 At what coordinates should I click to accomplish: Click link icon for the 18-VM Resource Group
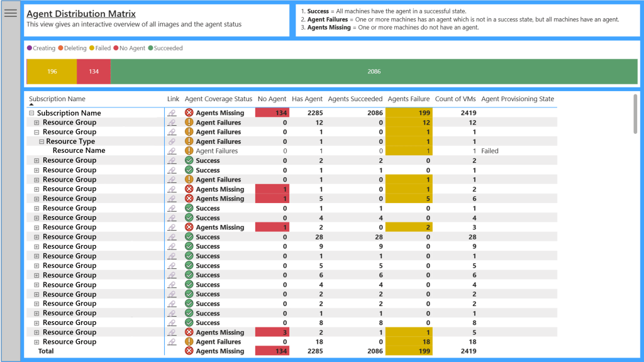coord(172,342)
